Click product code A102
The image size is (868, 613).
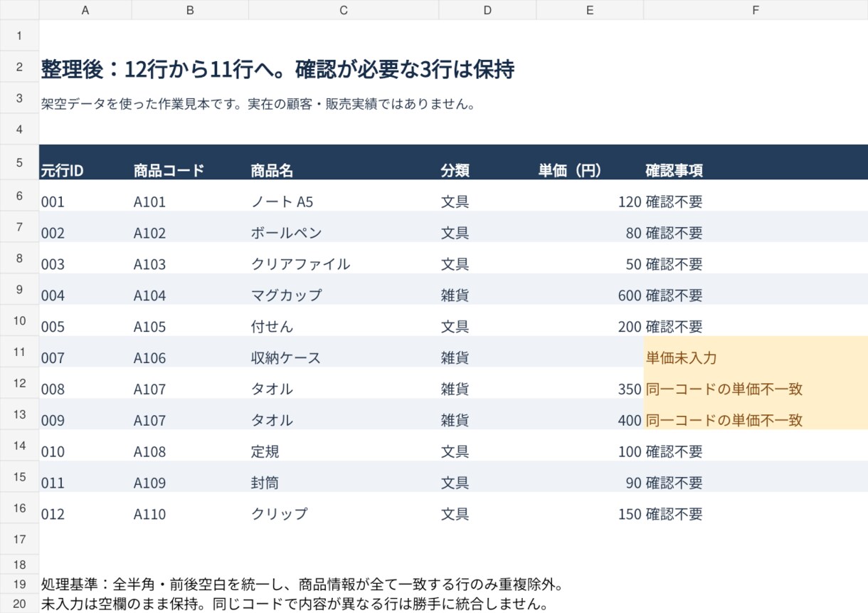pyautogui.click(x=190, y=227)
